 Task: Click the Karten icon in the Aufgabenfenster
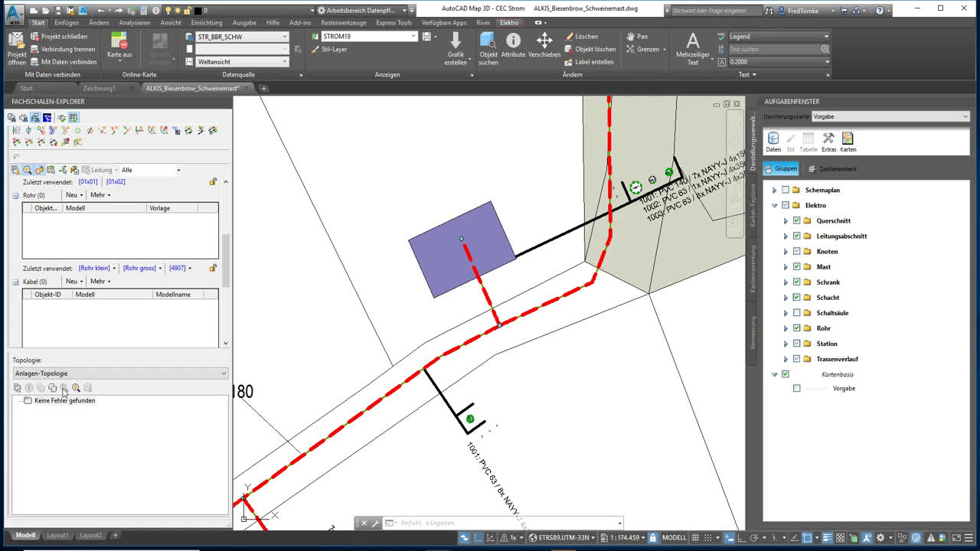click(848, 139)
